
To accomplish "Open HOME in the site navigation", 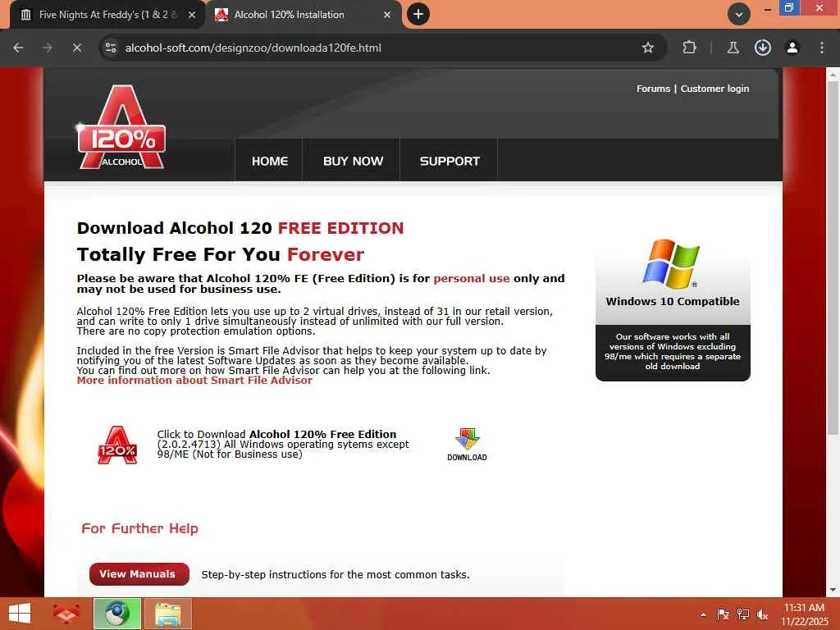I will click(269, 162).
